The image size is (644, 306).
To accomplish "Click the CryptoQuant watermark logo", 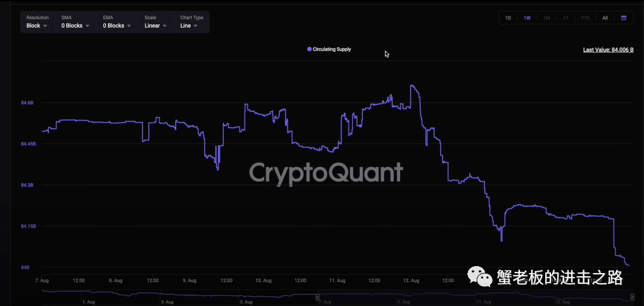I will pyautogui.click(x=325, y=172).
